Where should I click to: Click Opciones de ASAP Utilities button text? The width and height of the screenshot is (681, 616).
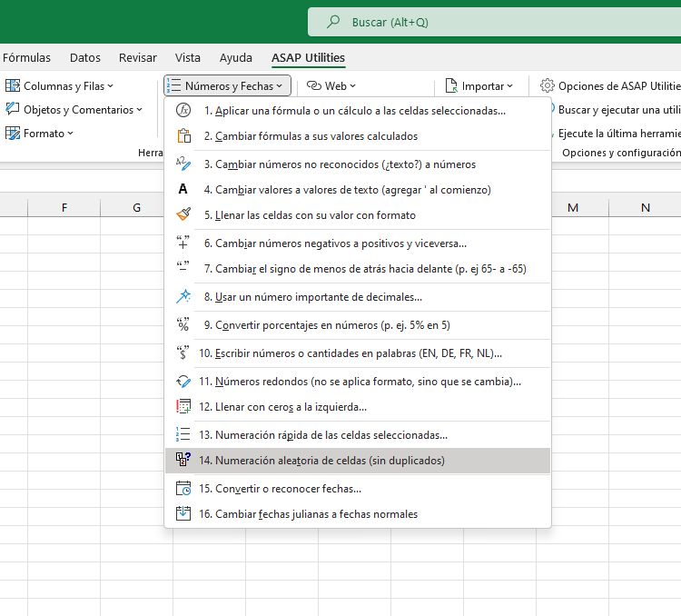[x=619, y=85]
